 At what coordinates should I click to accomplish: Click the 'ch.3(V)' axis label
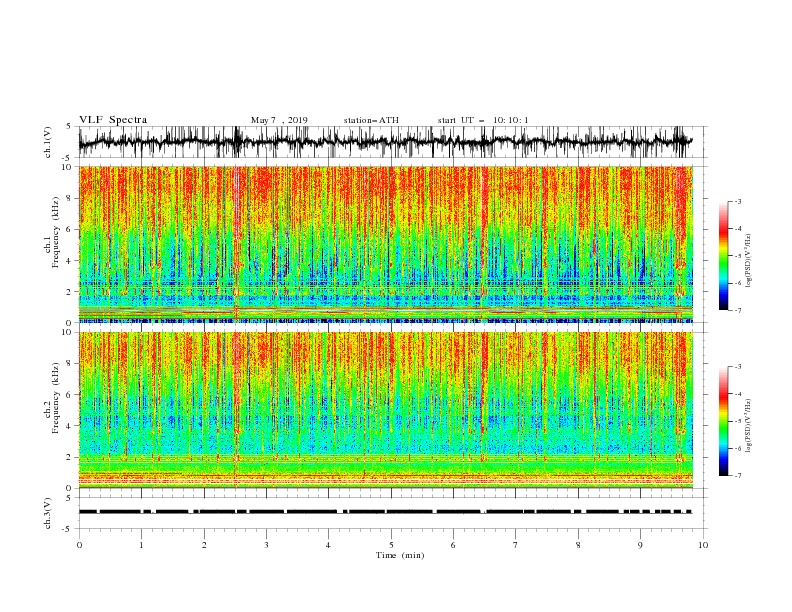tap(48, 513)
